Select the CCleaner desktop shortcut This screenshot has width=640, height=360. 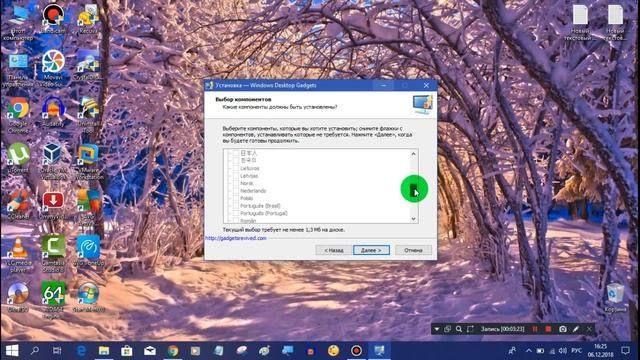[18, 205]
